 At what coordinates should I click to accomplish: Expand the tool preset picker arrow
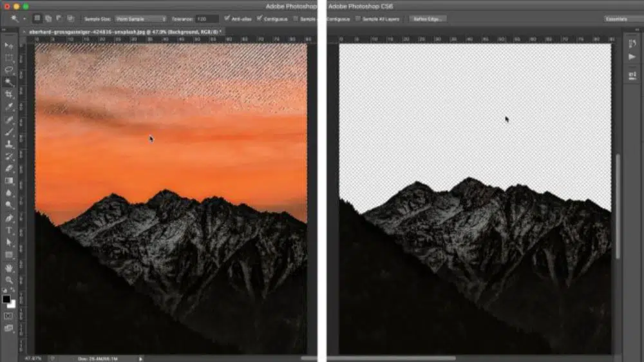24,19
